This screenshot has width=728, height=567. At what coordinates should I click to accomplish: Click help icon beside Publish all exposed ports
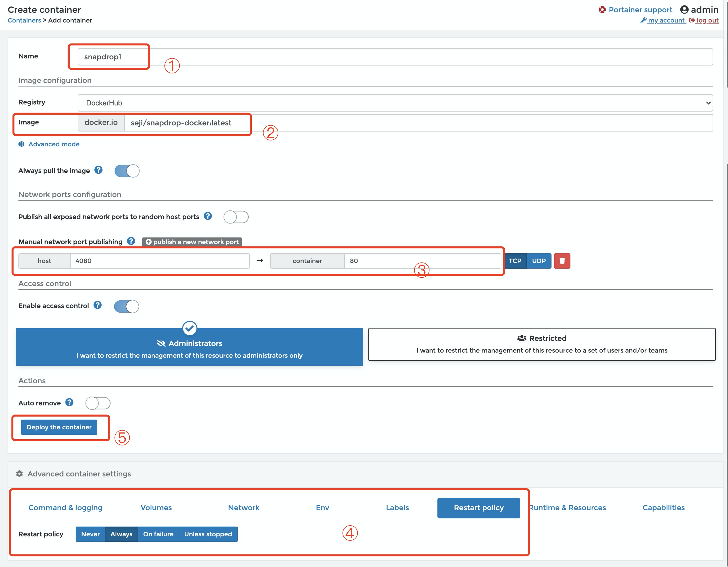coord(208,216)
